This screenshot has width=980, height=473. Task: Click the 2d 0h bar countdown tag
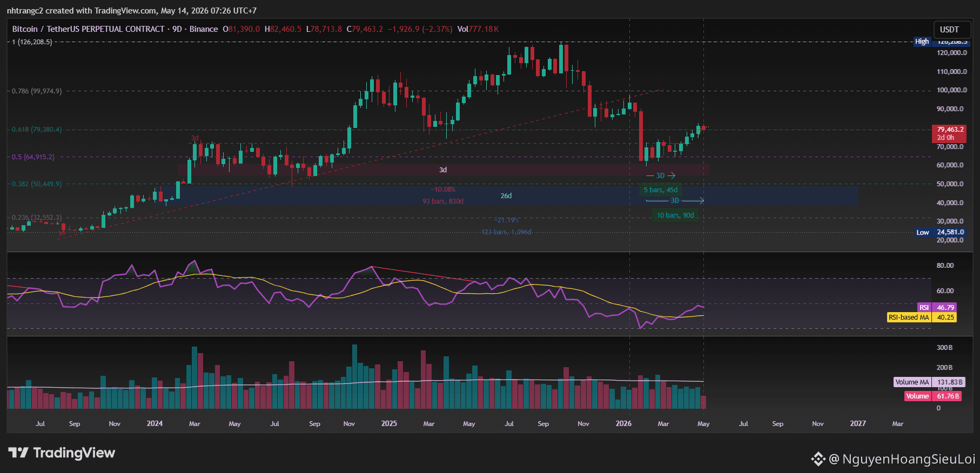point(945,138)
